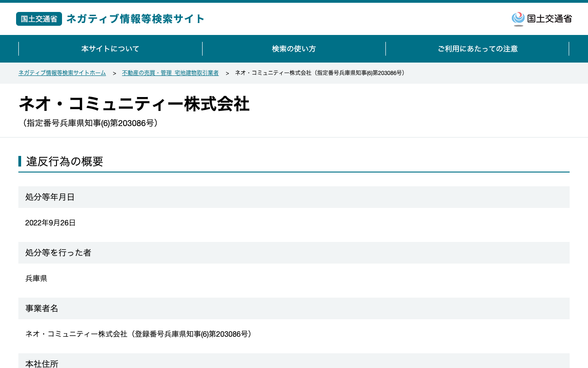Go to ネガティブ情報等検索サイトホーム breadcrumb link
This screenshot has height=368, width=588.
[62, 73]
